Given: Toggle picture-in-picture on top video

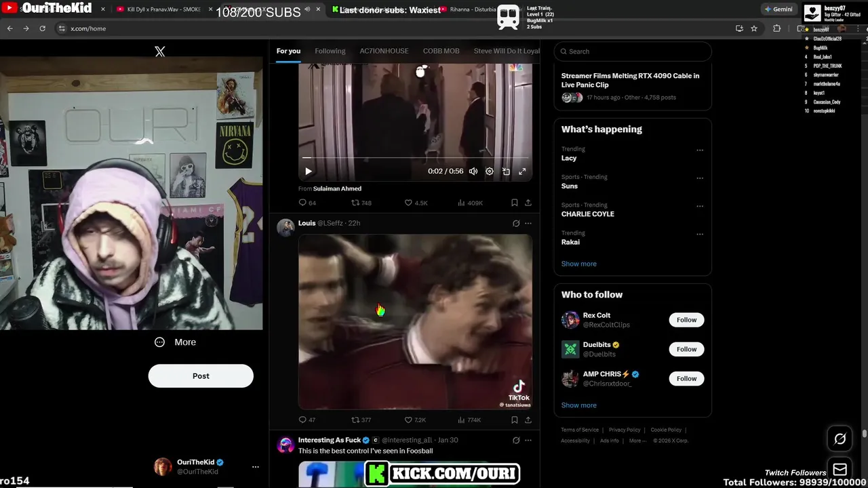Looking at the screenshot, I should point(506,171).
